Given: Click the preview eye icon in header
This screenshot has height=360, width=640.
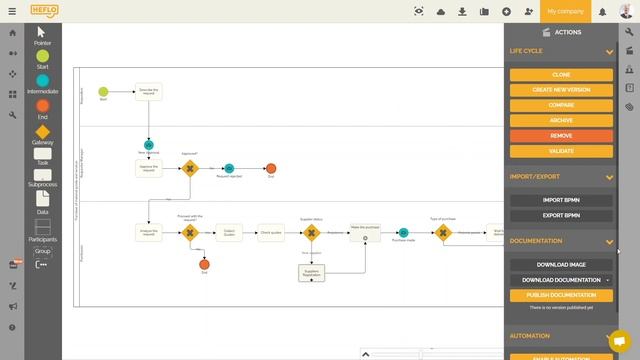Looking at the screenshot, I should (418, 11).
